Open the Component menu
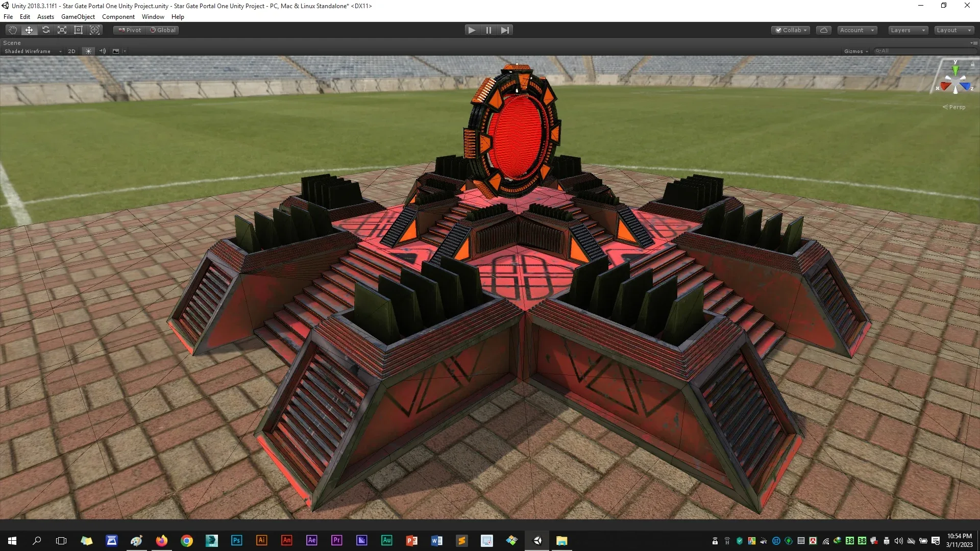This screenshot has width=980, height=551. point(118,16)
